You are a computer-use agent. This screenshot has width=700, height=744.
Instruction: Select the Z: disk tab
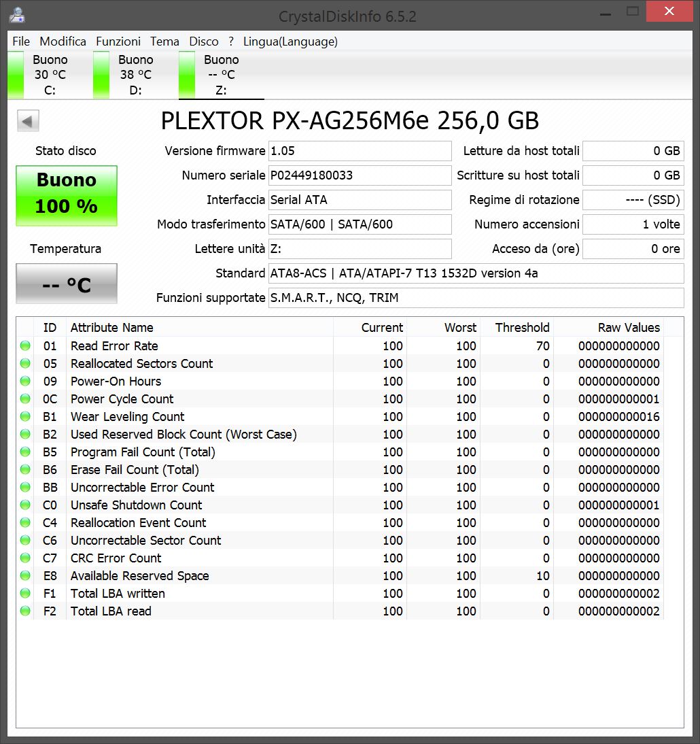click(x=221, y=75)
